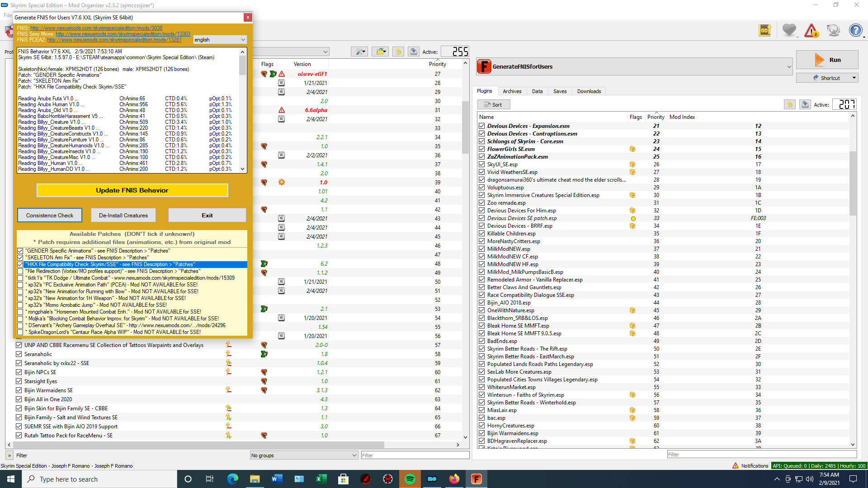Image resolution: width=868 pixels, height=488 pixels.
Task: Show hidden system tray icons
Action: click(x=777, y=479)
